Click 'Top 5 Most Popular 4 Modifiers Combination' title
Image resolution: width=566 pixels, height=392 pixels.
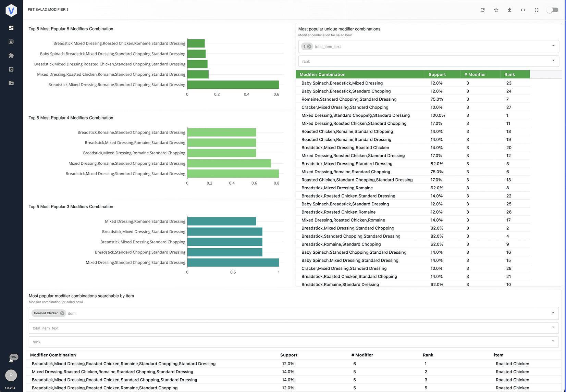71,118
